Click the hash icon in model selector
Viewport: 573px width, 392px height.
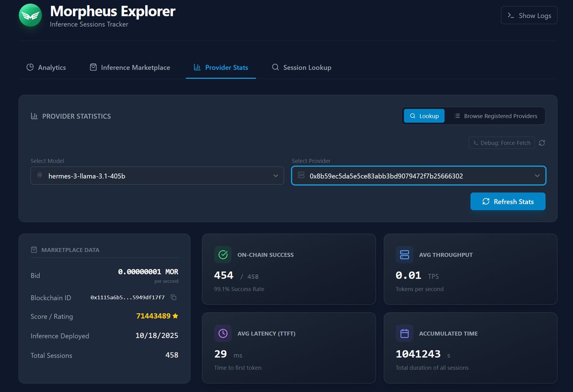point(40,176)
